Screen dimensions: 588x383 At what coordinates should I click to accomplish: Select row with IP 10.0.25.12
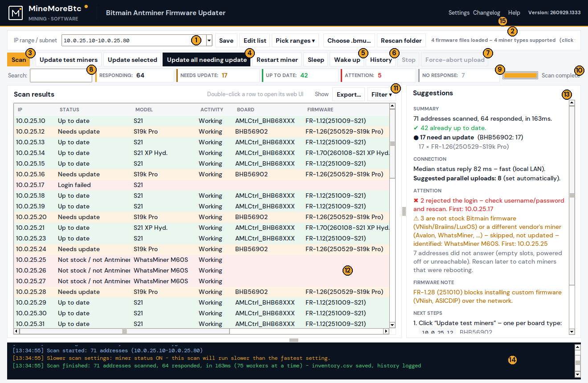tap(201, 131)
